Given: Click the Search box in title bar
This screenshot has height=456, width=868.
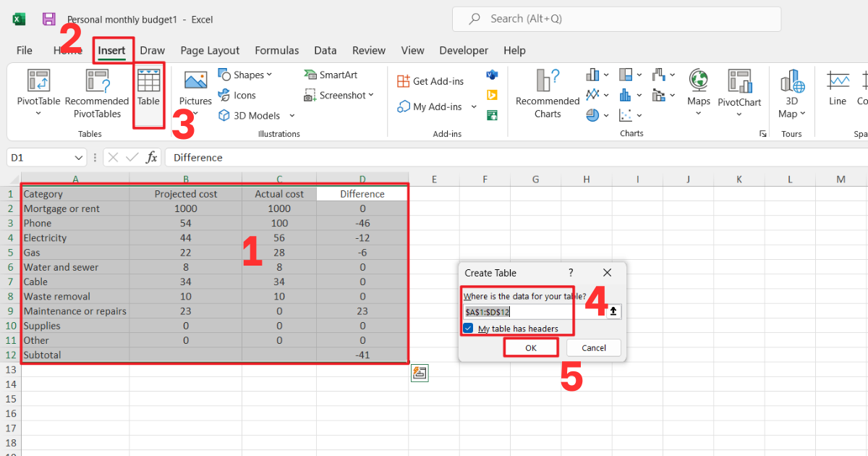Looking at the screenshot, I should pos(616,19).
